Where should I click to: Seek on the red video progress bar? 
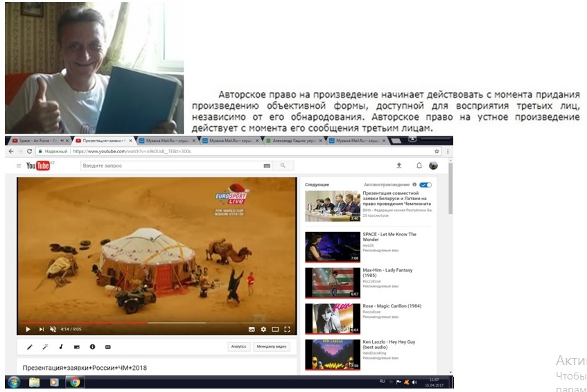click(x=157, y=323)
